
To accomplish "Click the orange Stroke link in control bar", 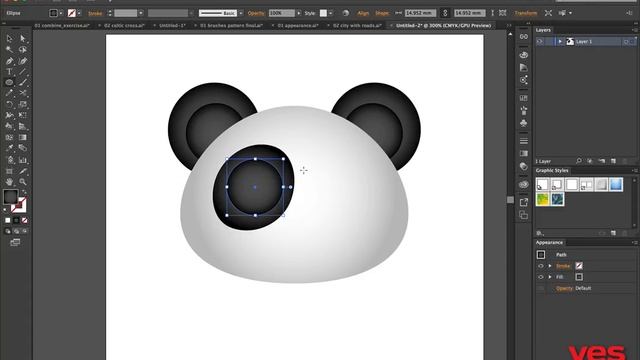I will (95, 13).
